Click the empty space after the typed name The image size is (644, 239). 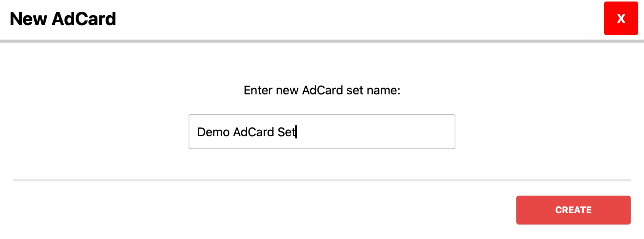[x=373, y=132]
